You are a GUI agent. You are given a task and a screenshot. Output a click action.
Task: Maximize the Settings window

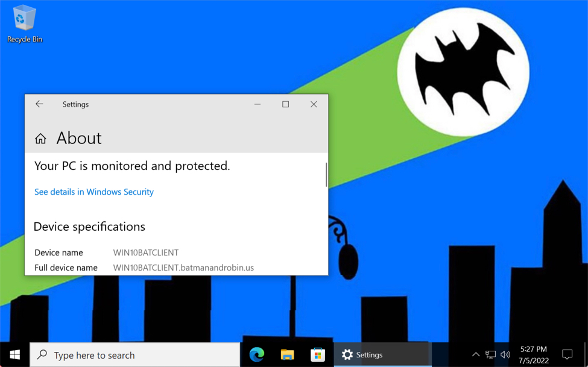(x=285, y=104)
